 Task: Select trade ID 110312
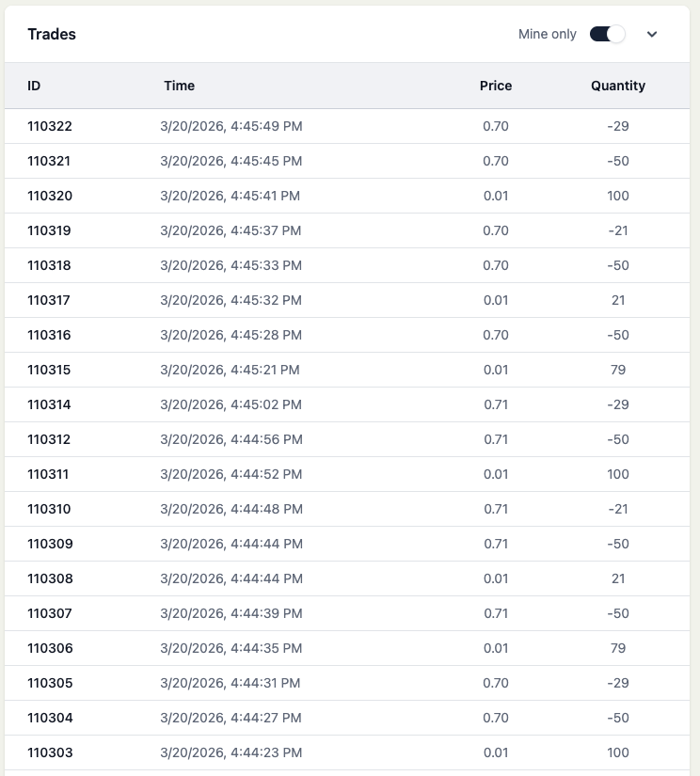click(x=49, y=439)
